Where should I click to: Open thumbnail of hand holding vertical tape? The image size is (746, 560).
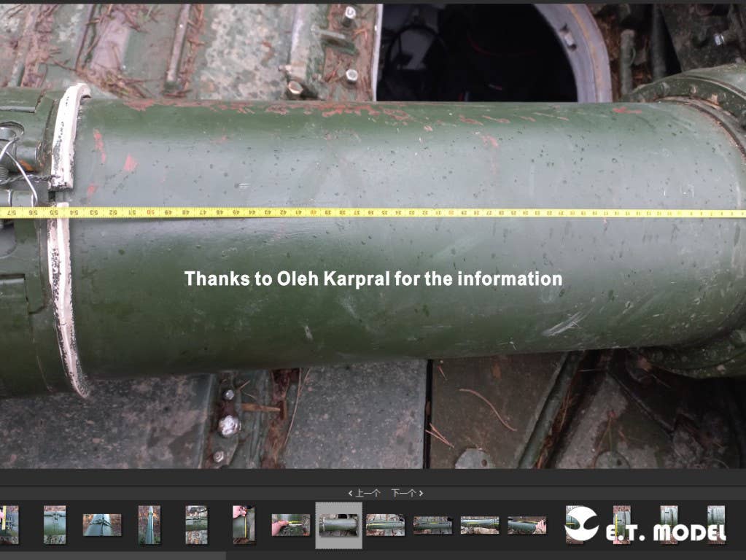(244, 525)
